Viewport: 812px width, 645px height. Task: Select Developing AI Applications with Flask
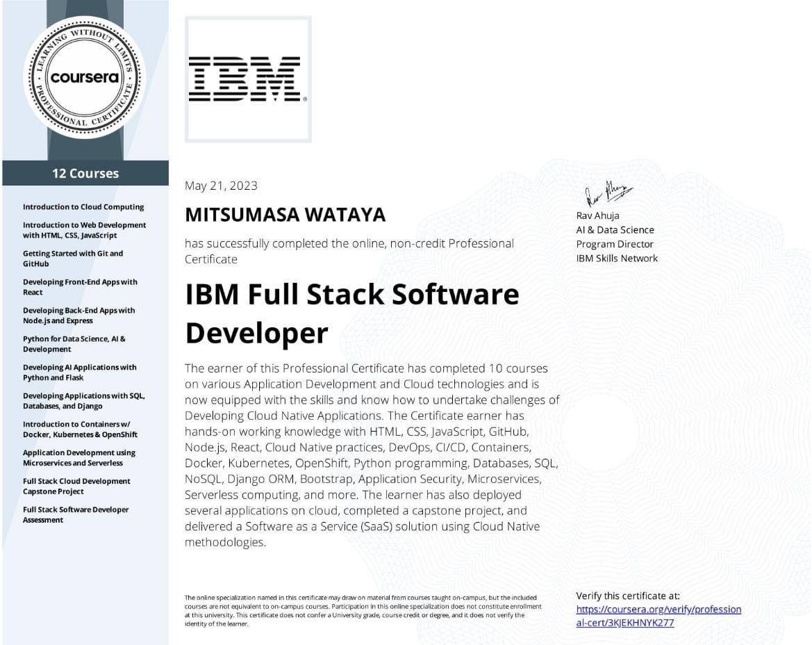[80, 373]
